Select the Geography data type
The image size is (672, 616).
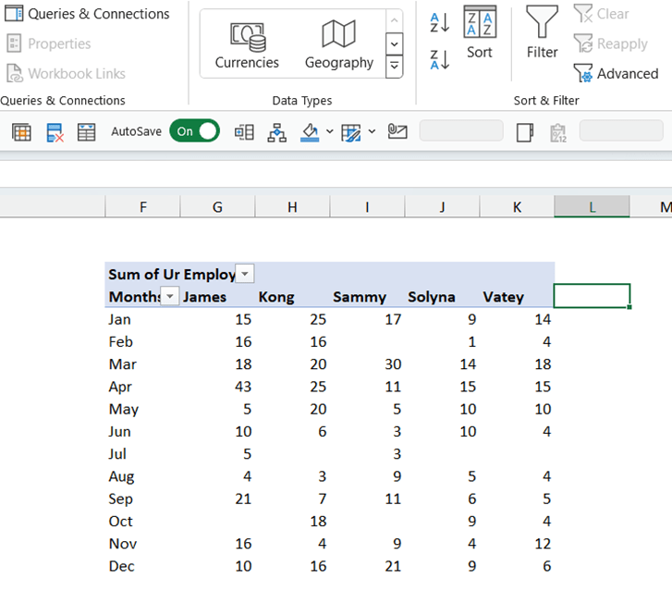click(x=339, y=44)
